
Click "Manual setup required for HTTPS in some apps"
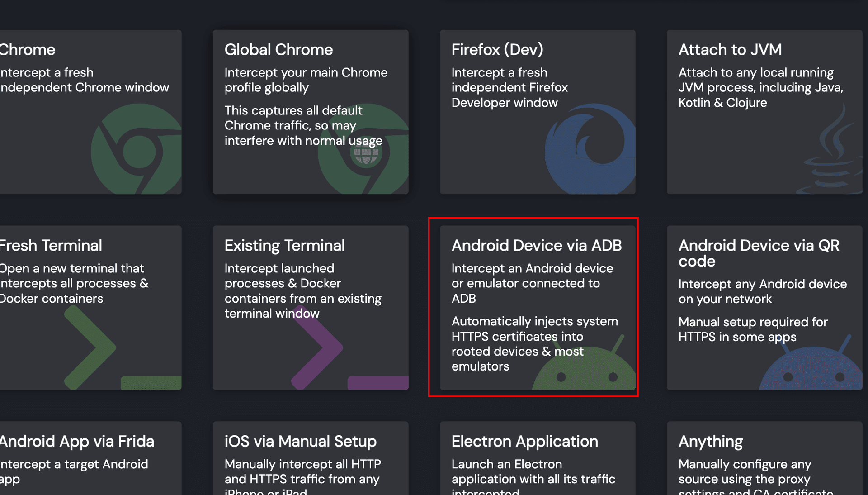pyautogui.click(x=753, y=329)
